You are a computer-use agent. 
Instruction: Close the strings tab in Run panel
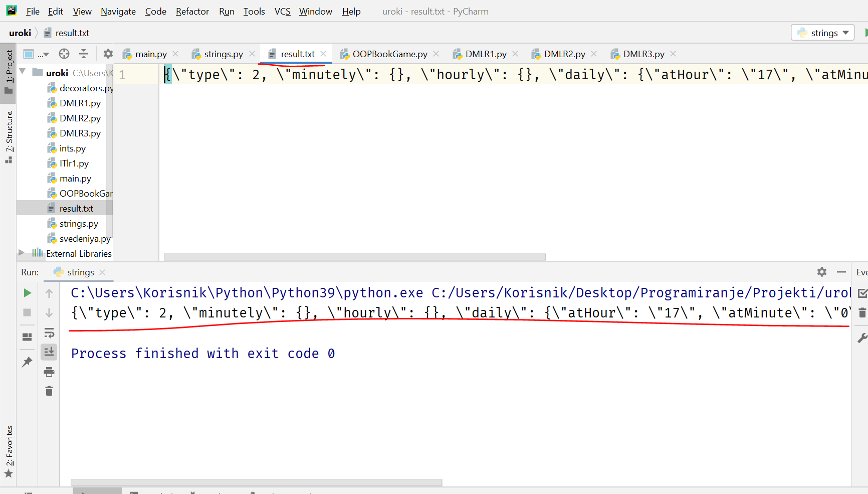click(x=102, y=272)
